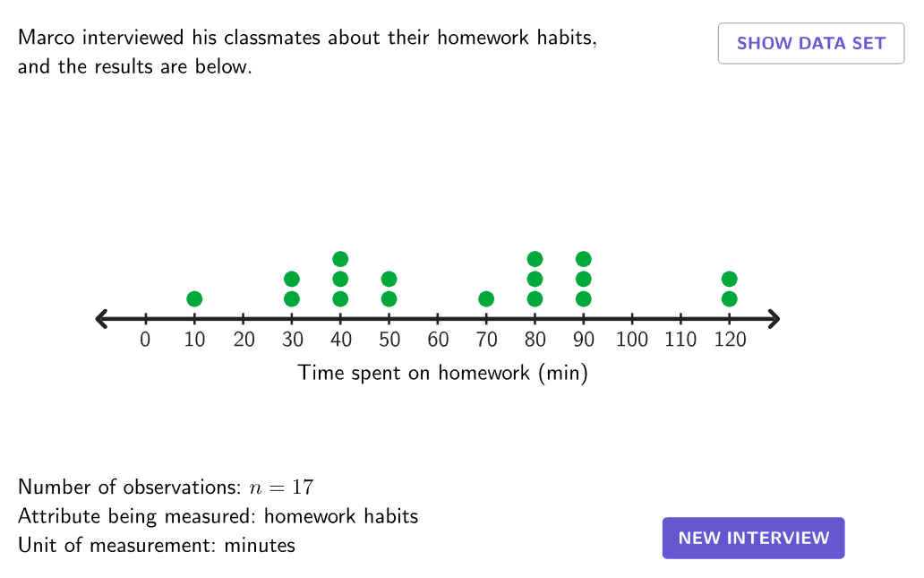This screenshot has width=924, height=578.
Task: Click the left arrowhead of number line
Action: 102,319
